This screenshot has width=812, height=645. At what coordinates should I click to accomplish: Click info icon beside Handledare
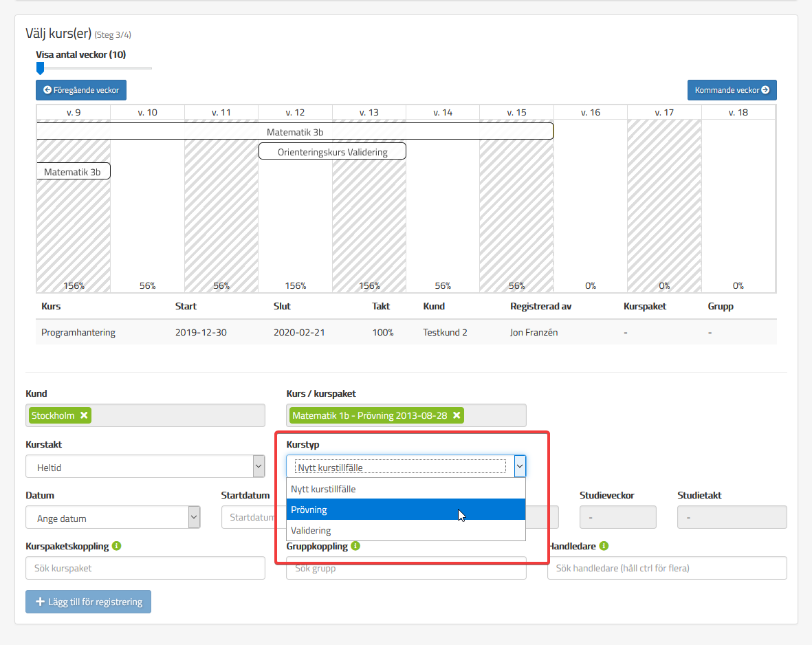[604, 546]
